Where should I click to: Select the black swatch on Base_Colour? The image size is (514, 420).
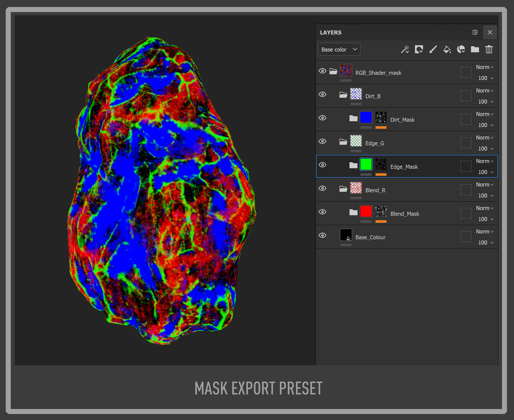pyautogui.click(x=346, y=235)
